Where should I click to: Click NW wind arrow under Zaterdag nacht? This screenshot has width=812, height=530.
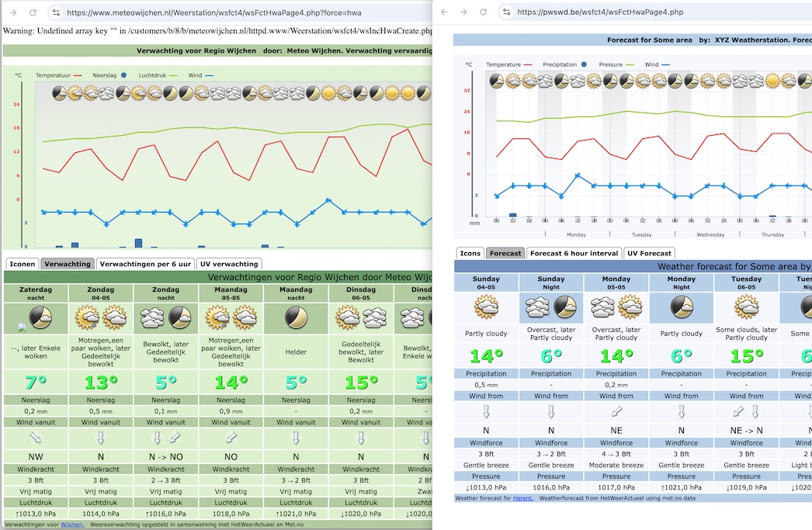[x=36, y=438]
